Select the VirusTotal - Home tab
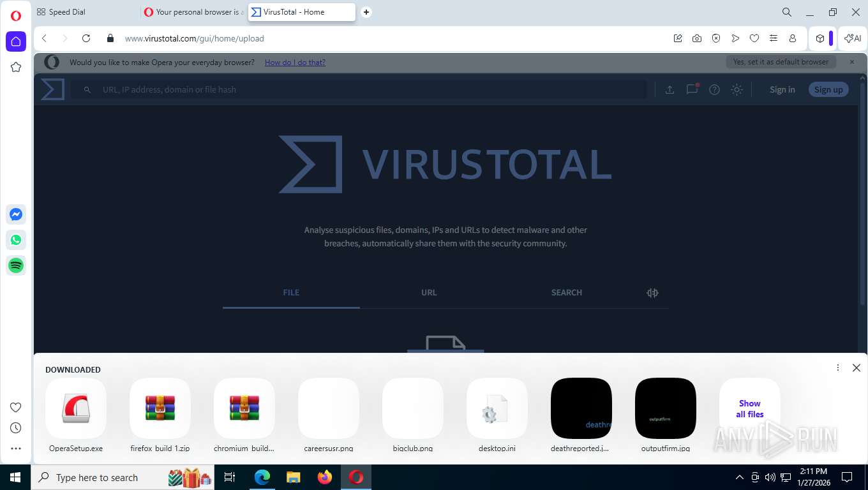868x490 pixels. click(x=302, y=12)
